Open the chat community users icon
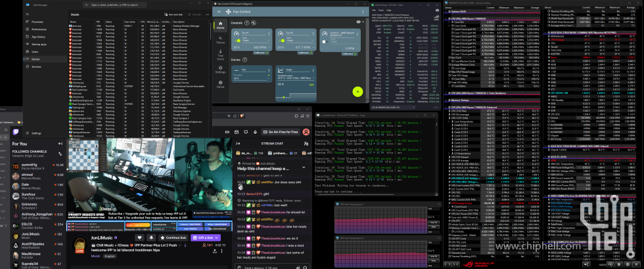 [x=306, y=144]
